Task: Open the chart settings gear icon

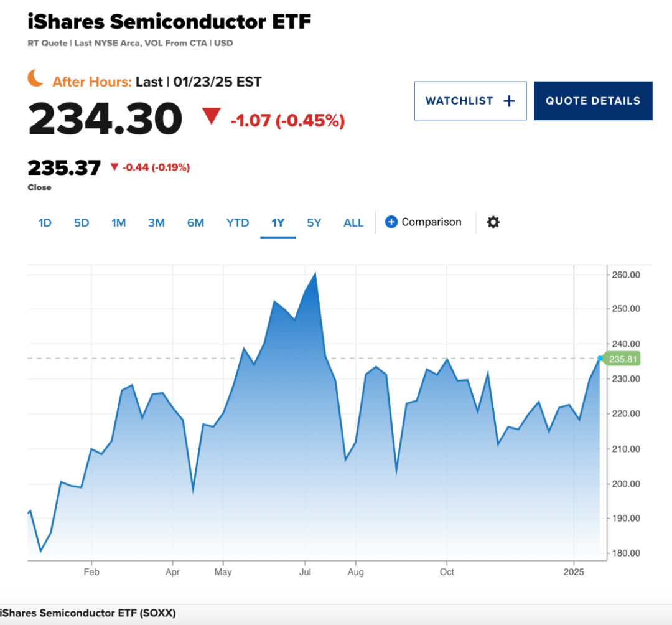Action: coord(493,222)
